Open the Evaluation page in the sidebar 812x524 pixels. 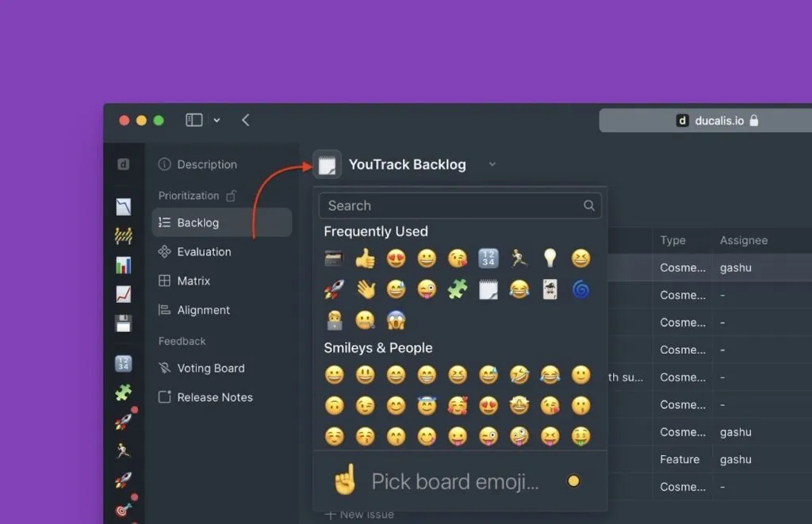coord(204,252)
